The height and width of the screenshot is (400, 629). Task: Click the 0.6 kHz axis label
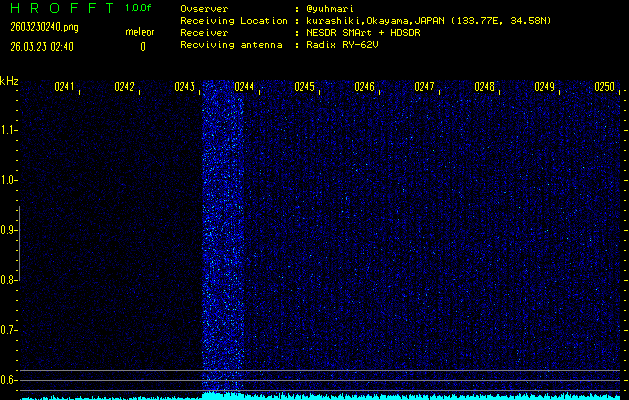7,380
